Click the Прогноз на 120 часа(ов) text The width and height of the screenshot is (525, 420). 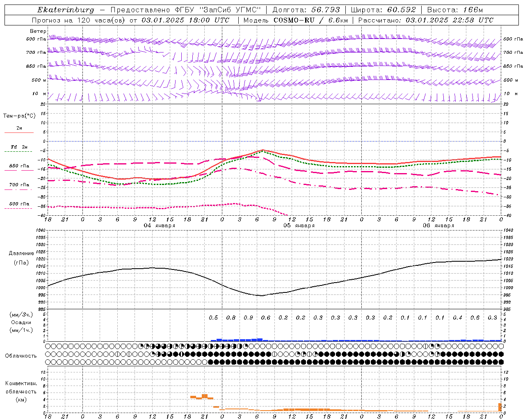pyautogui.click(x=79, y=20)
